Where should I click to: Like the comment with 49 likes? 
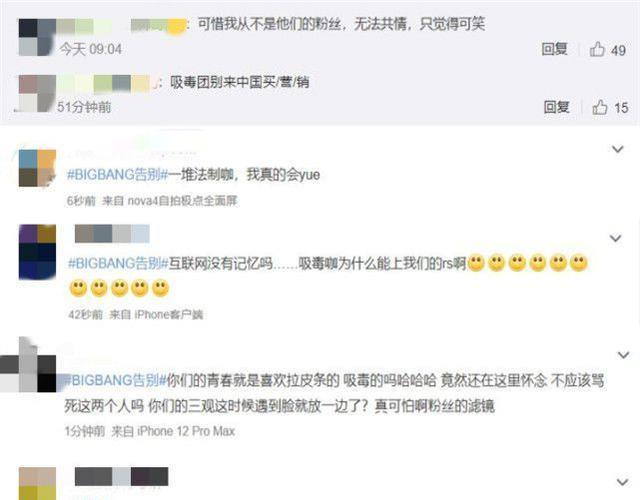[598, 49]
